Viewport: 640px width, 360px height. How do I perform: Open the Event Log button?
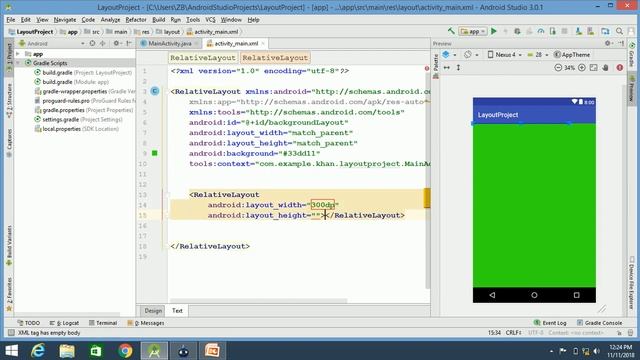[x=550, y=323]
